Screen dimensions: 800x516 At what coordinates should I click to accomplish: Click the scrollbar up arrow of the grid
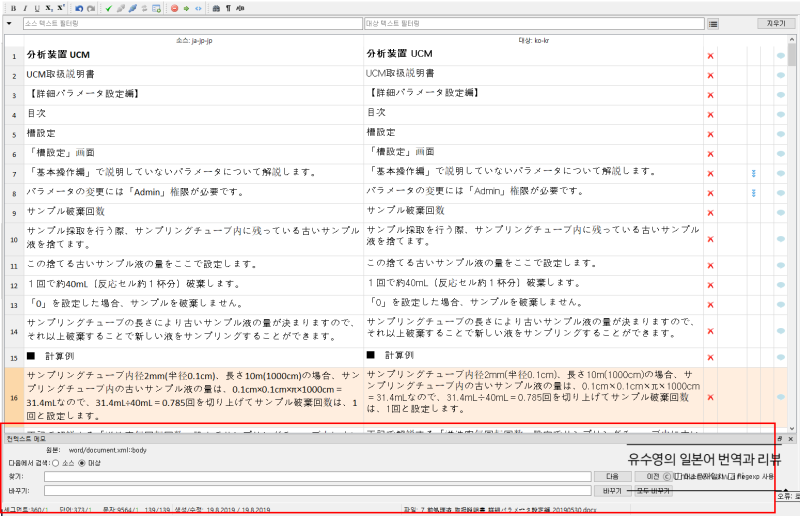coord(792,39)
